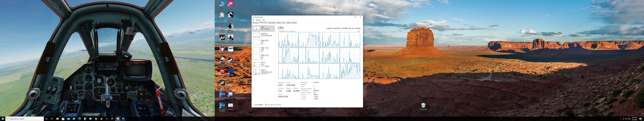The width and height of the screenshot is (644, 121).
Task: Open the Documents desktop shortcut
Action: 222,16
